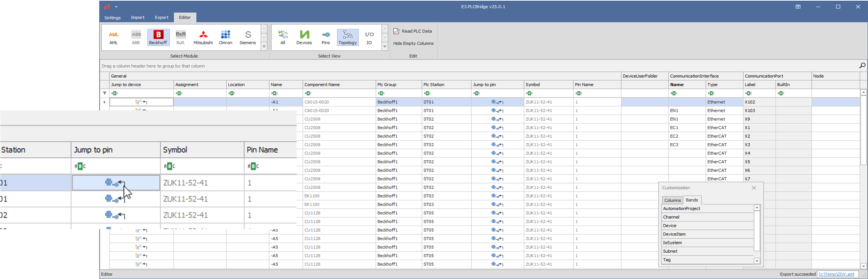Open the Settings ribbon tab

113,18
